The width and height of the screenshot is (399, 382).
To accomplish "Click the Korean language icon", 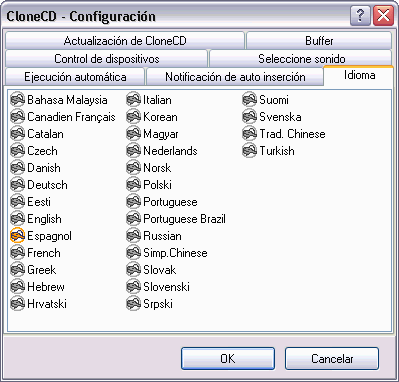I will [x=133, y=117].
